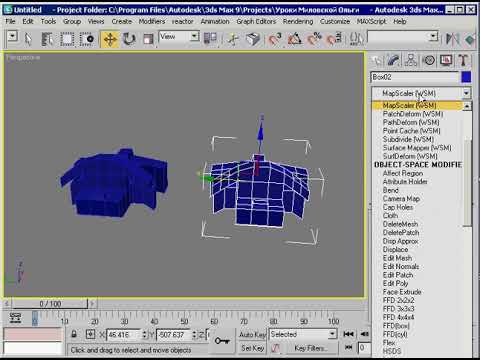Open the Hierarchy command panel tab
The height and width of the screenshot is (360, 480).
(411, 60)
